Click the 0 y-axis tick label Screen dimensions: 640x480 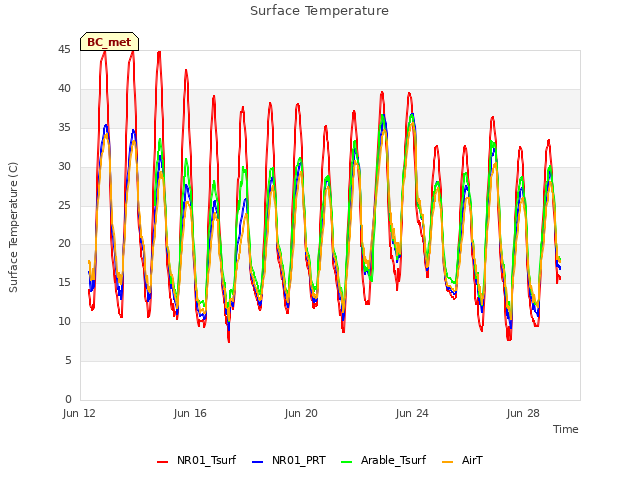tap(68, 399)
